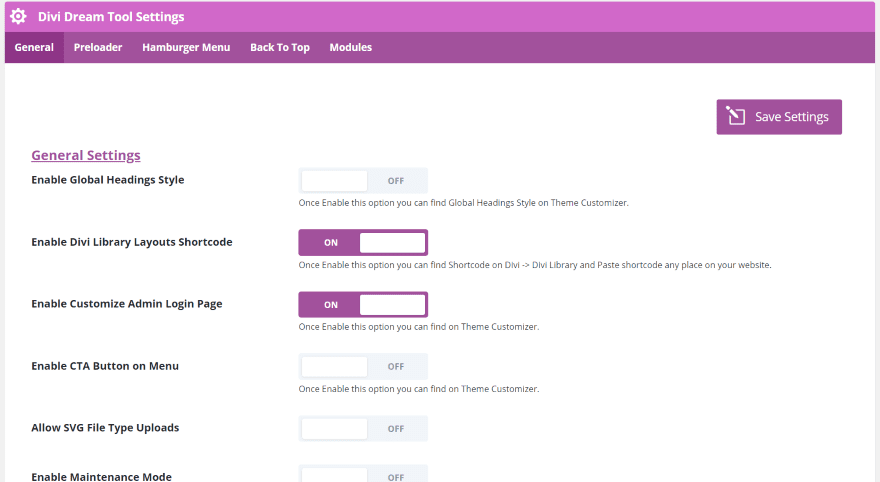The image size is (880, 482).
Task: Click the Save Settings button
Action: coord(779,117)
